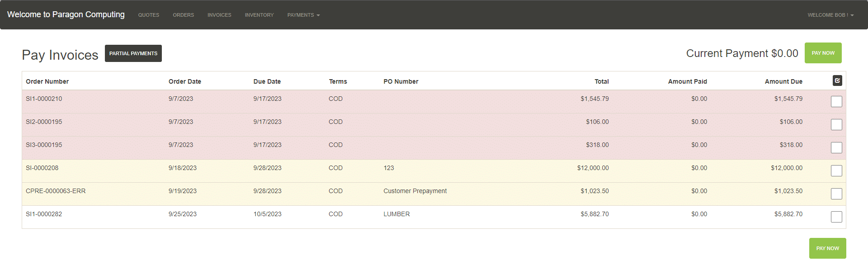Image resolution: width=868 pixels, height=270 pixels.
Task: Open the Inventory menu item
Action: click(x=259, y=15)
